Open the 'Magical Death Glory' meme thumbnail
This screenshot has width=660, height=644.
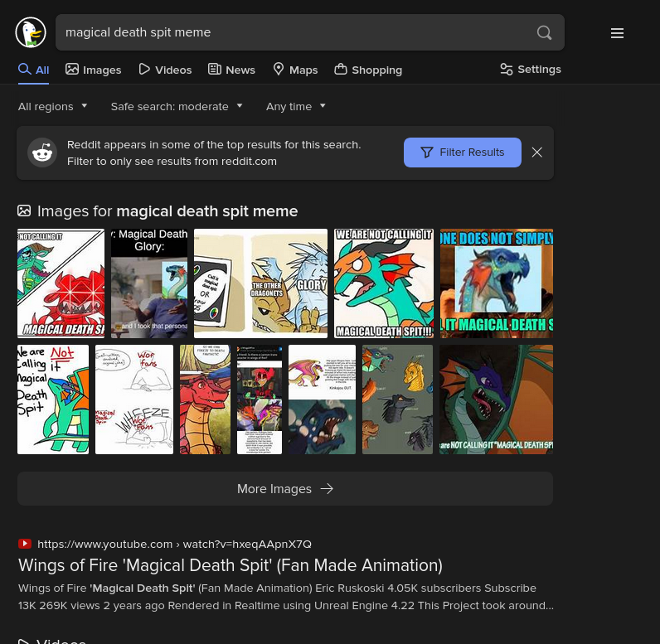point(149,283)
